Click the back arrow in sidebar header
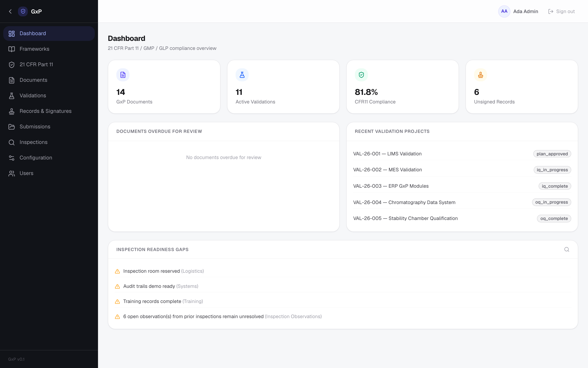The height and width of the screenshot is (368, 588). click(10, 11)
